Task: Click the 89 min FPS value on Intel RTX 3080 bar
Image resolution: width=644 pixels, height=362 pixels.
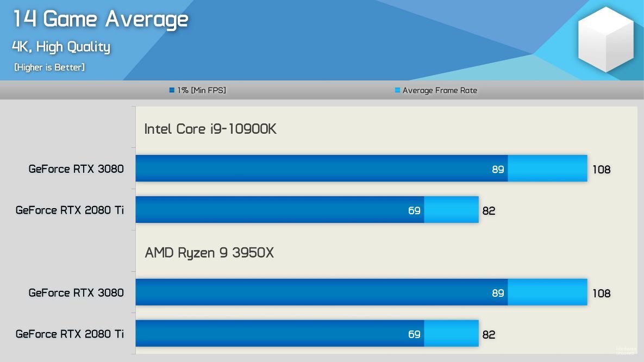Action: [498, 169]
